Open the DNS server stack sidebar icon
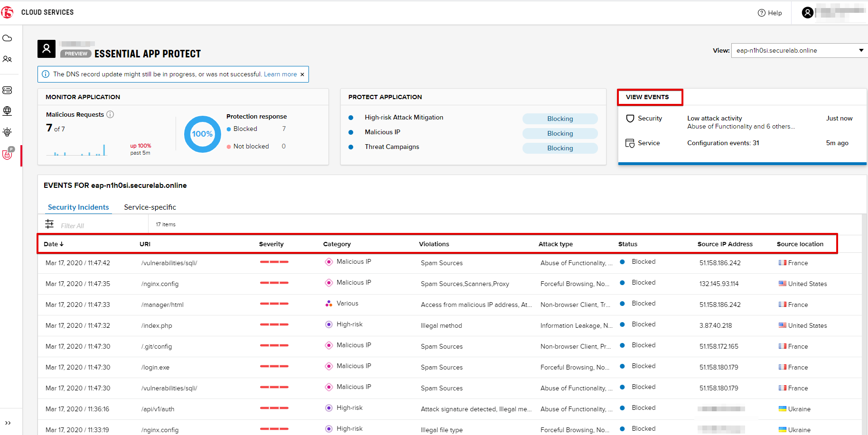The width and height of the screenshot is (868, 435). [7, 90]
